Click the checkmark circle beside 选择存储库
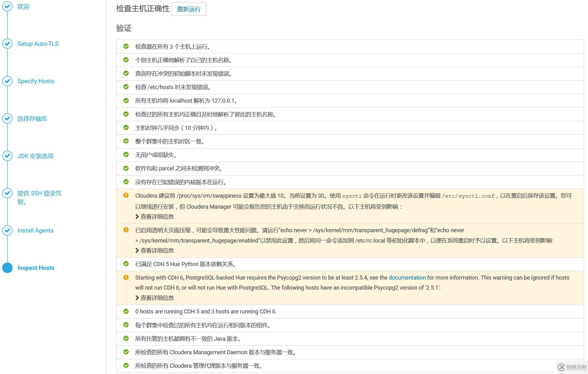Screen dimensions: 588x374 click(x=8, y=118)
